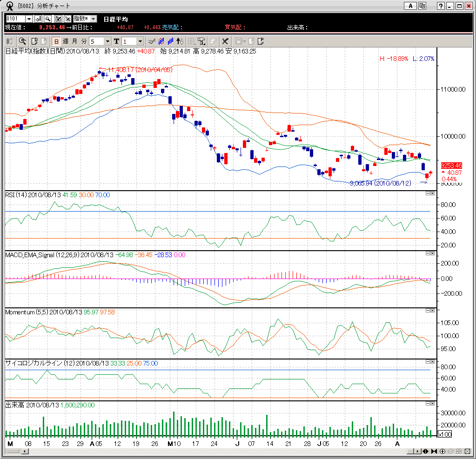Click the A button in title bar

[x=410, y=6]
